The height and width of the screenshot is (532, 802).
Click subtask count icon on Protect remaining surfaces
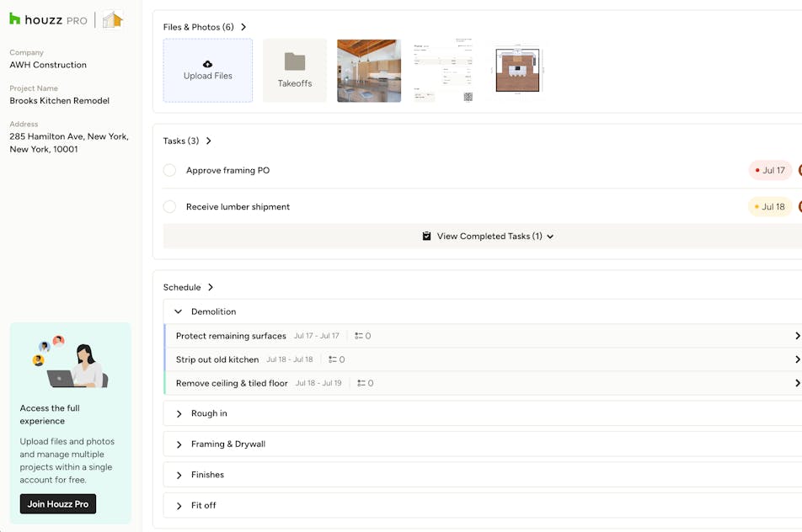coord(359,336)
